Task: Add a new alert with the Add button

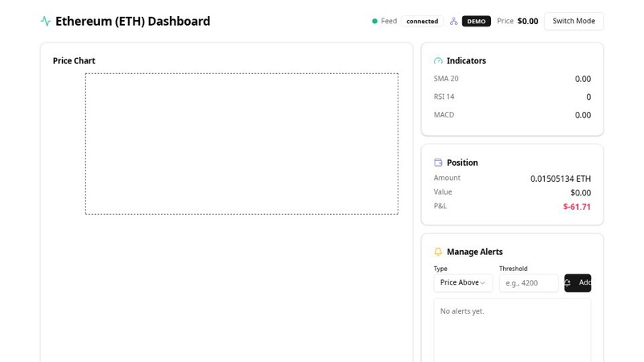Action: [577, 283]
